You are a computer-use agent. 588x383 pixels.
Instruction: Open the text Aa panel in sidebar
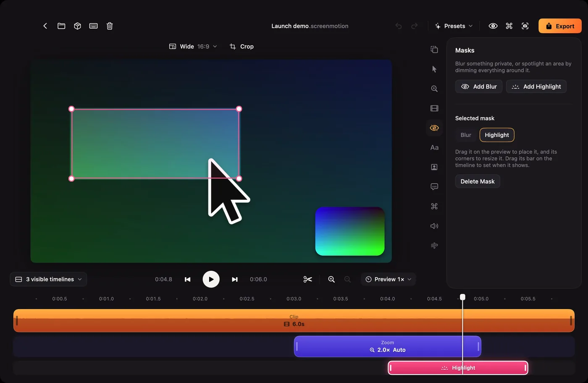[434, 147]
